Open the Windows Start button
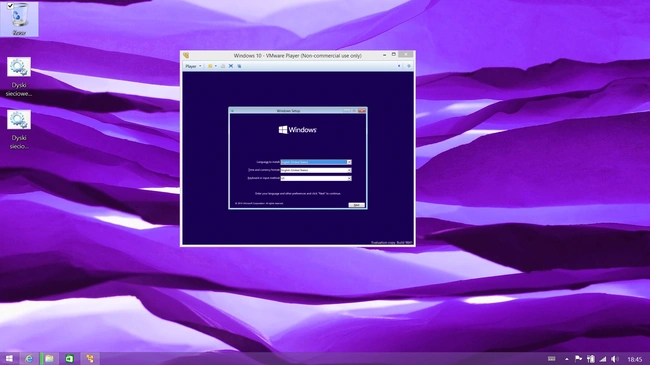Image resolution: width=650 pixels, height=365 pixels. (x=9, y=358)
